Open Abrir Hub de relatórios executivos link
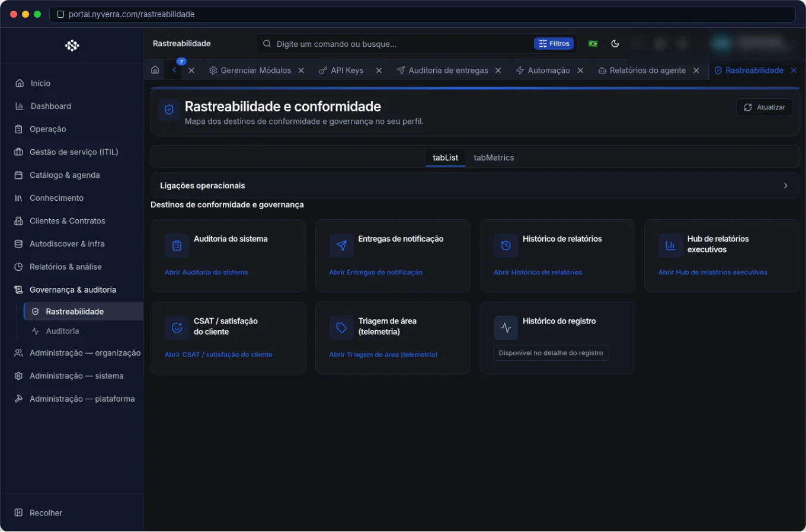Image resolution: width=806 pixels, height=532 pixels. point(712,273)
